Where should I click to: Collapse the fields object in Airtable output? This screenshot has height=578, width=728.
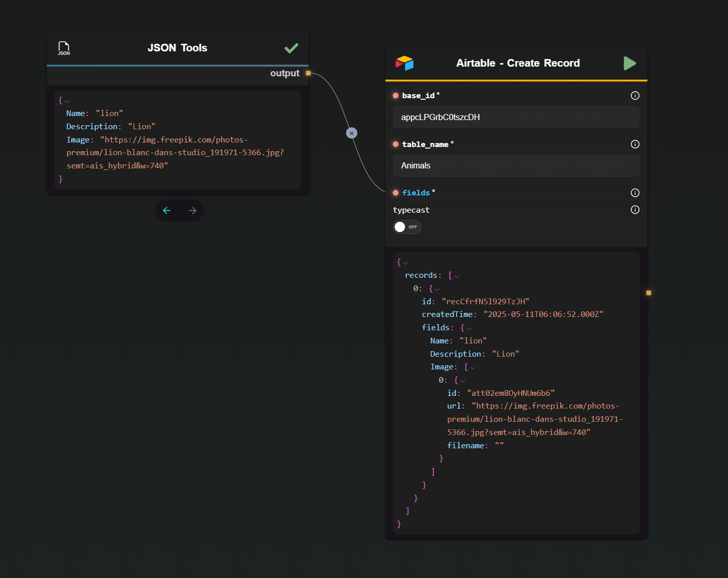pyautogui.click(x=469, y=328)
